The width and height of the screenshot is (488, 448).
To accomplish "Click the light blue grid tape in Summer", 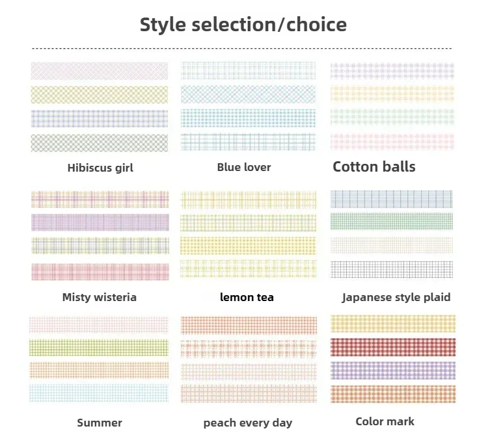I will [99, 393].
